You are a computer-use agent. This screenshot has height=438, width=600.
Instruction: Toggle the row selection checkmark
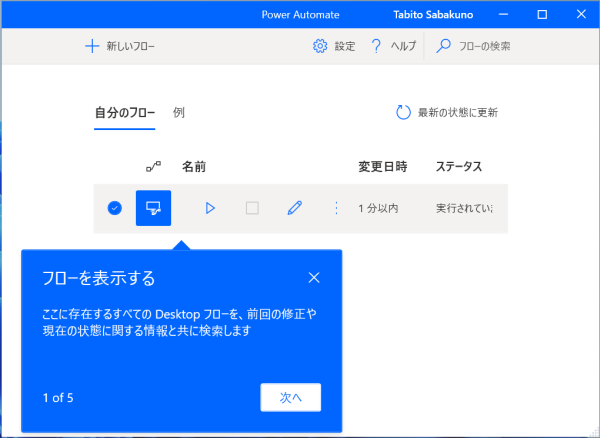[x=115, y=208]
